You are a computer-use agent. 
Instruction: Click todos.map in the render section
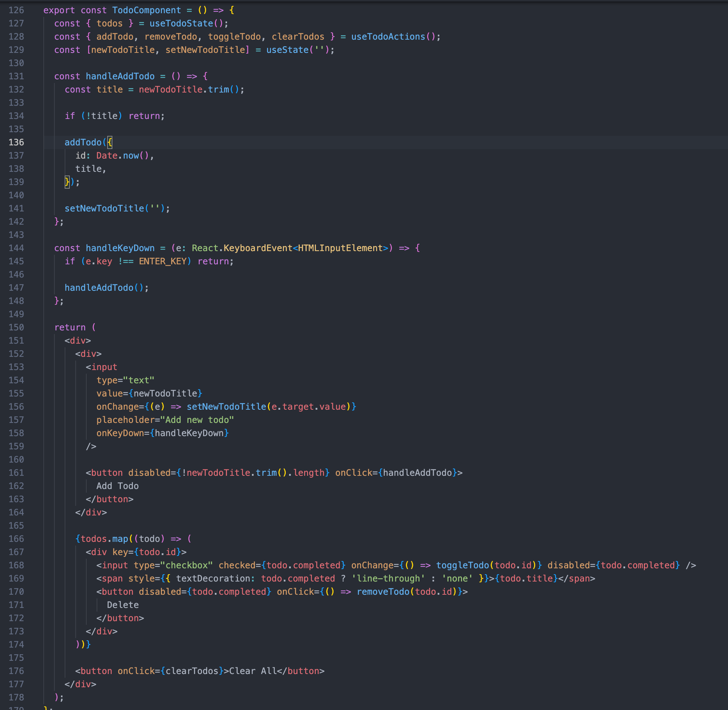(104, 539)
